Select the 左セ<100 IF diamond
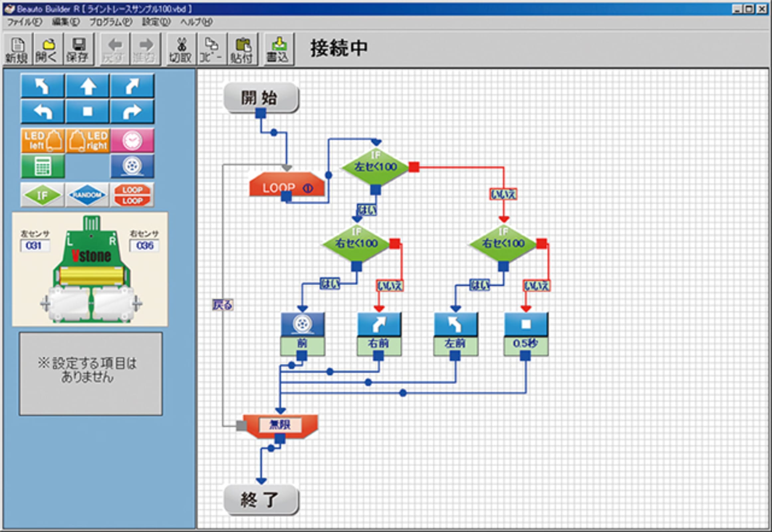This screenshot has height=532, width=772. coord(375,167)
